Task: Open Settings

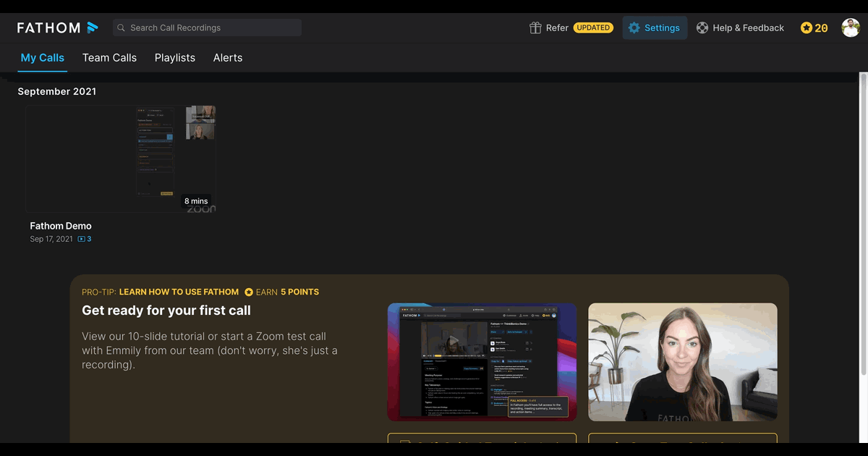Action: 655,28
